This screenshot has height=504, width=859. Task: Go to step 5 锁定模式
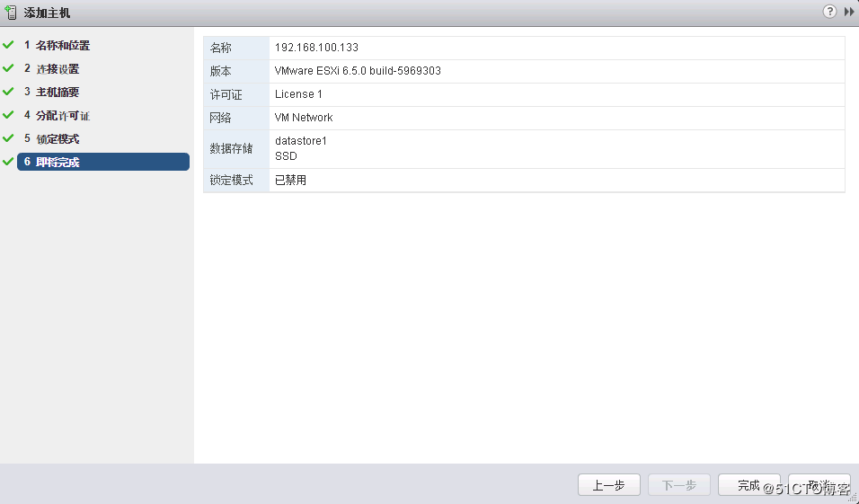pos(51,139)
